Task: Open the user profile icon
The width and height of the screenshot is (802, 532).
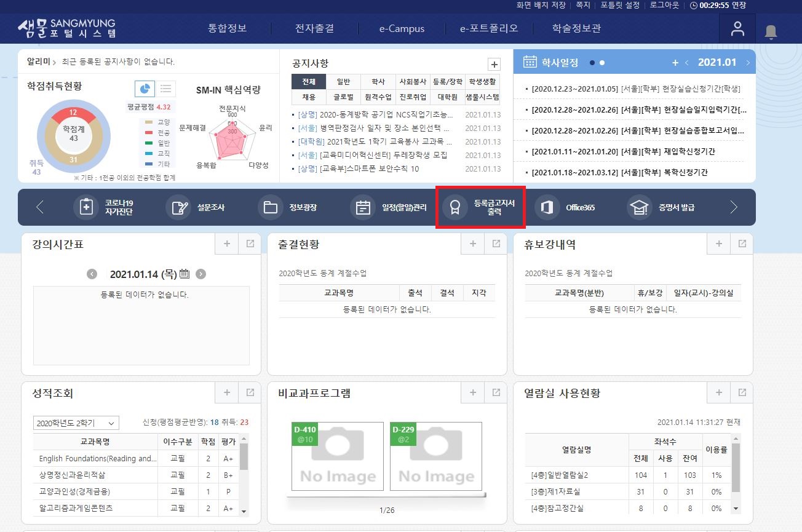Action: tap(737, 29)
